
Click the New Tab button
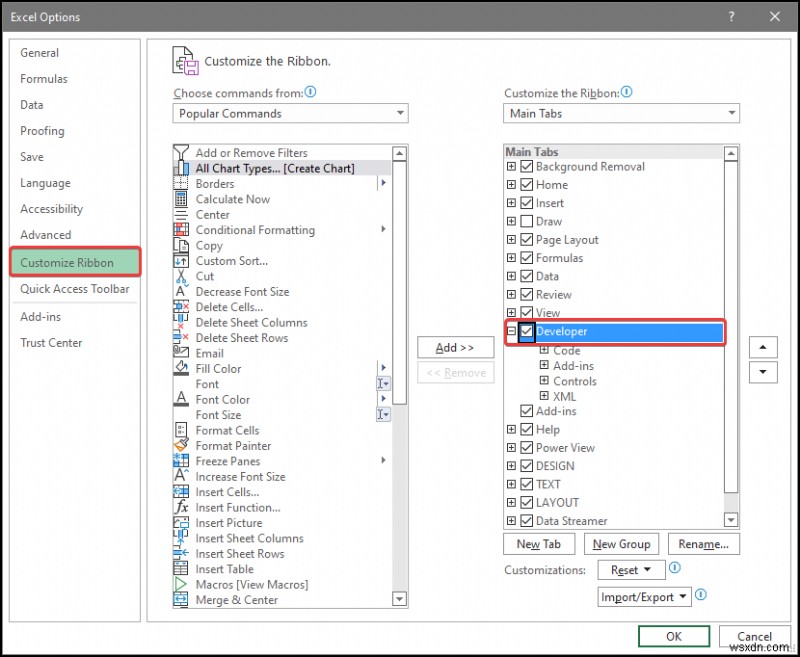pyautogui.click(x=539, y=544)
